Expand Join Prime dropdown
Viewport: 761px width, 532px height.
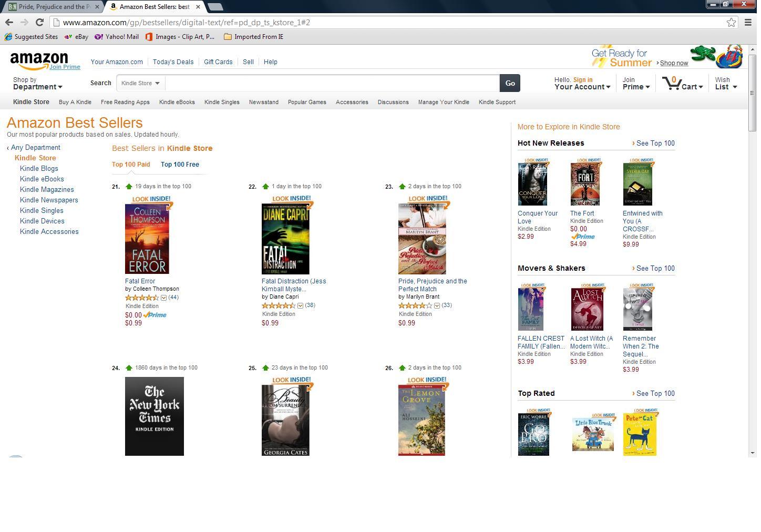(x=636, y=84)
